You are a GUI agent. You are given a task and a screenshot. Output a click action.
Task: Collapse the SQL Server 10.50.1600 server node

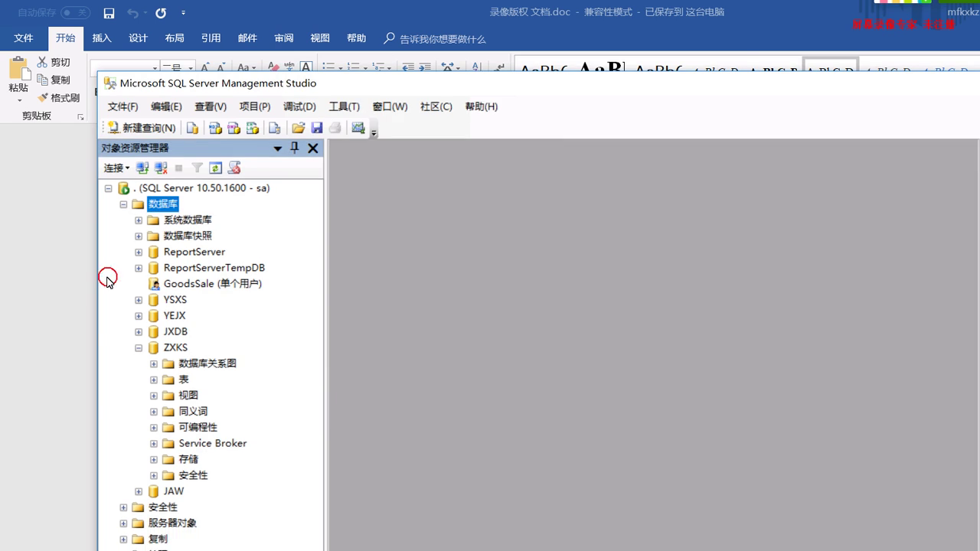[108, 188]
